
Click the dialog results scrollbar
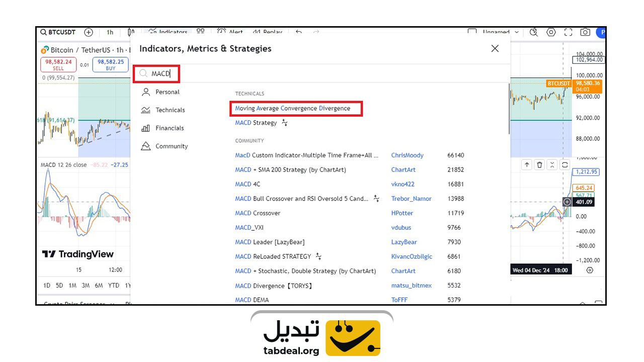509,109
